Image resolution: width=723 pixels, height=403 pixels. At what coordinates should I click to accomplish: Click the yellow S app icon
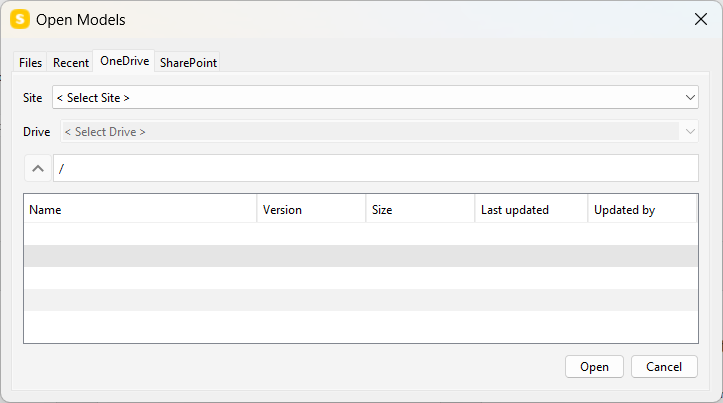click(20, 19)
